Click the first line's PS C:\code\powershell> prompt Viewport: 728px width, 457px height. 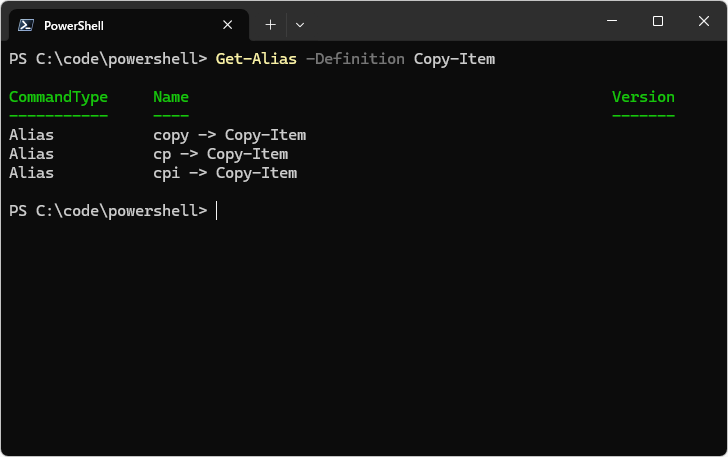107,59
